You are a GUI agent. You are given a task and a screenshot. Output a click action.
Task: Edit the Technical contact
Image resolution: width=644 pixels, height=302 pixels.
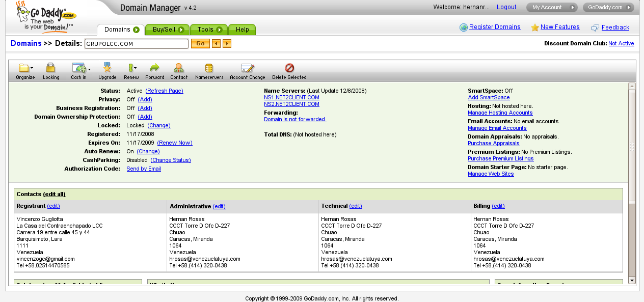pos(356,206)
